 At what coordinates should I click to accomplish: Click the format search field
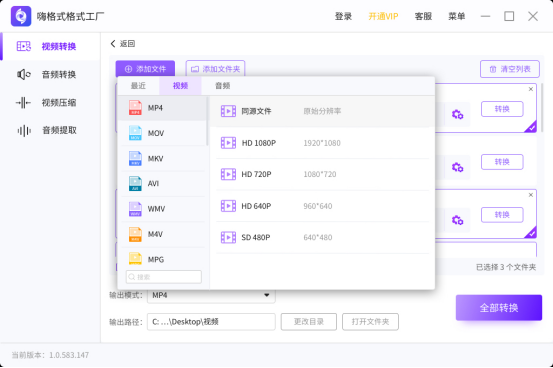[x=164, y=277]
